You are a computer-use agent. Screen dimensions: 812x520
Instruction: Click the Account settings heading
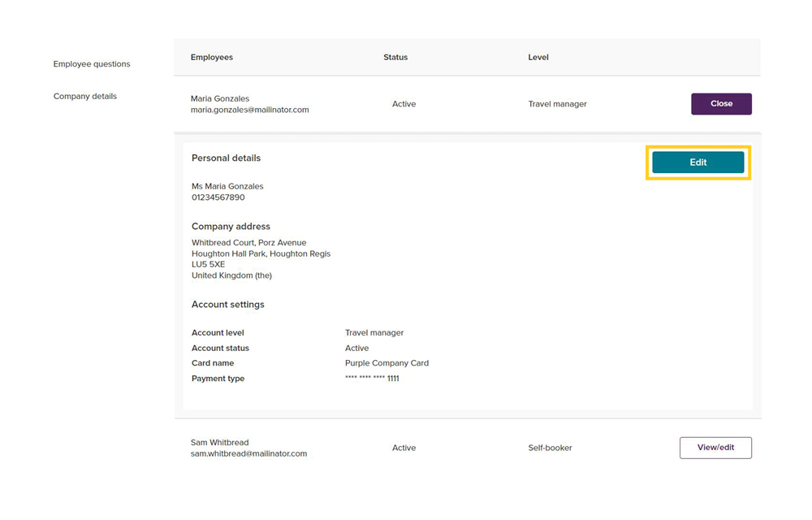(228, 305)
